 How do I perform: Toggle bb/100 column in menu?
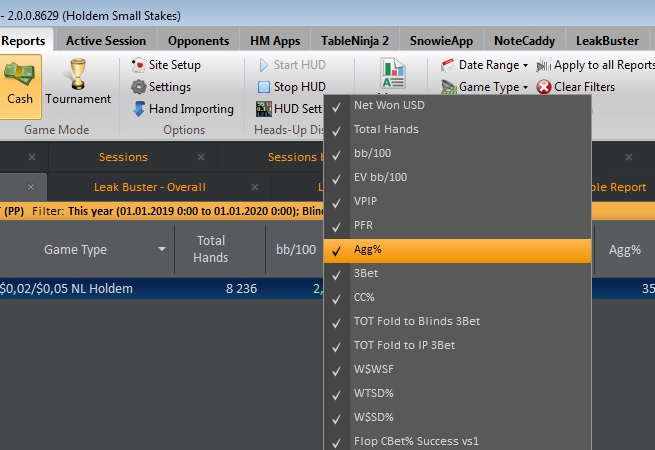pyautogui.click(x=457, y=154)
